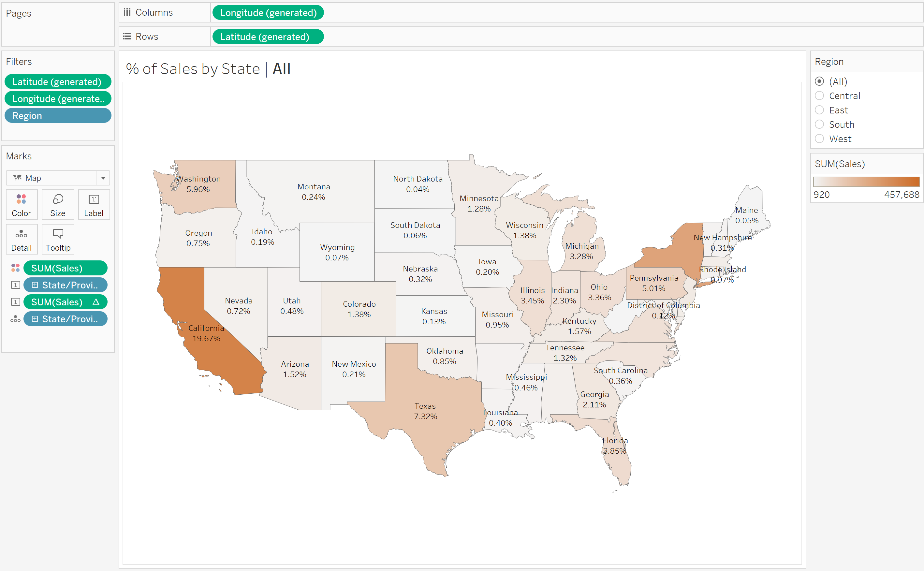Open the Label marks card
The width and height of the screenshot is (924, 571).
coord(94,205)
